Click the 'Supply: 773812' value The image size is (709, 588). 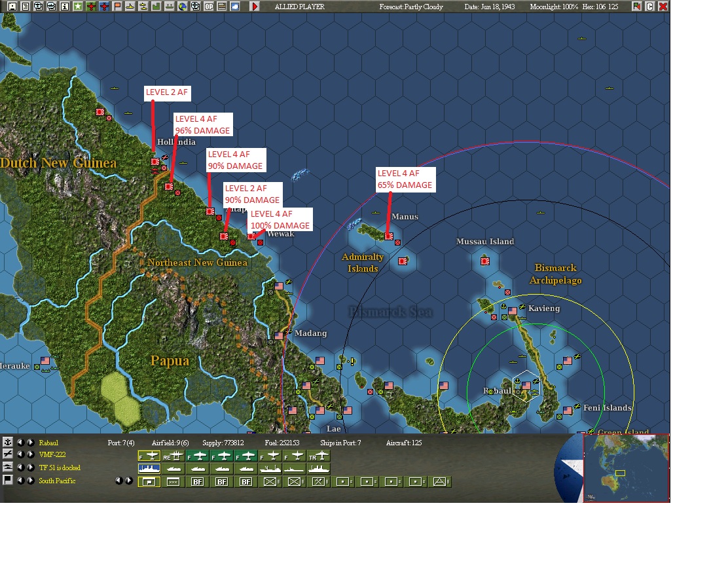click(223, 443)
